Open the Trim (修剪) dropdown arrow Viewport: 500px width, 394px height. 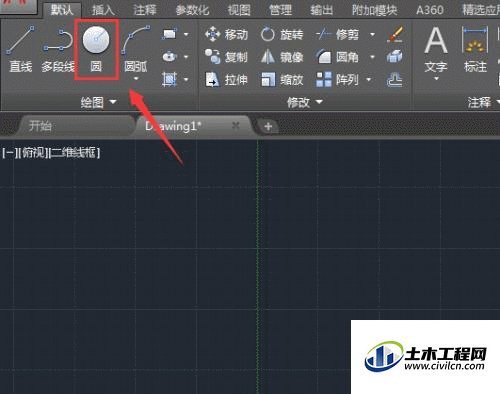click(373, 34)
